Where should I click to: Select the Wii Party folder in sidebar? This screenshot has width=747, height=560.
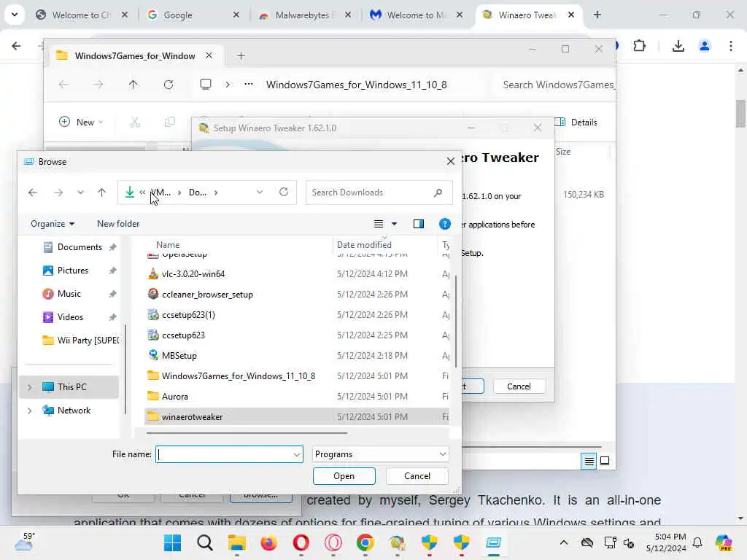pos(80,341)
